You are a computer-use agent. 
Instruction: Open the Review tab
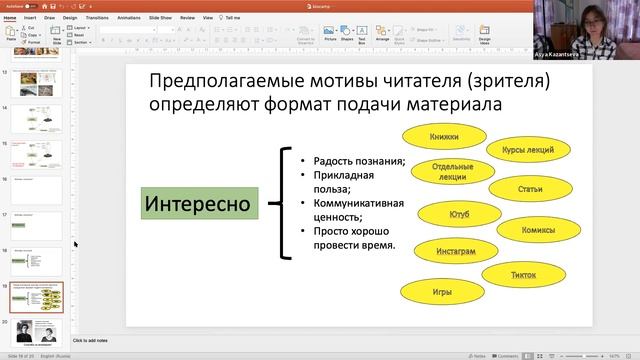(187, 18)
